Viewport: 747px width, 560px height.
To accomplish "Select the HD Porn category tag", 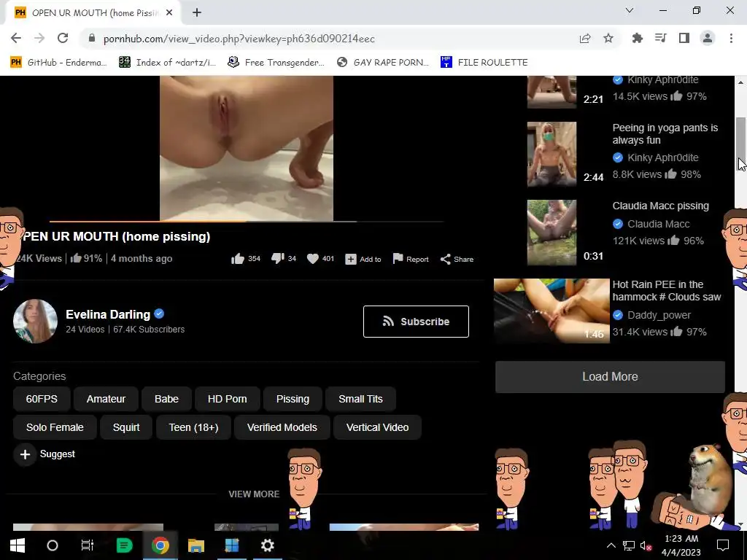I will 228,399.
